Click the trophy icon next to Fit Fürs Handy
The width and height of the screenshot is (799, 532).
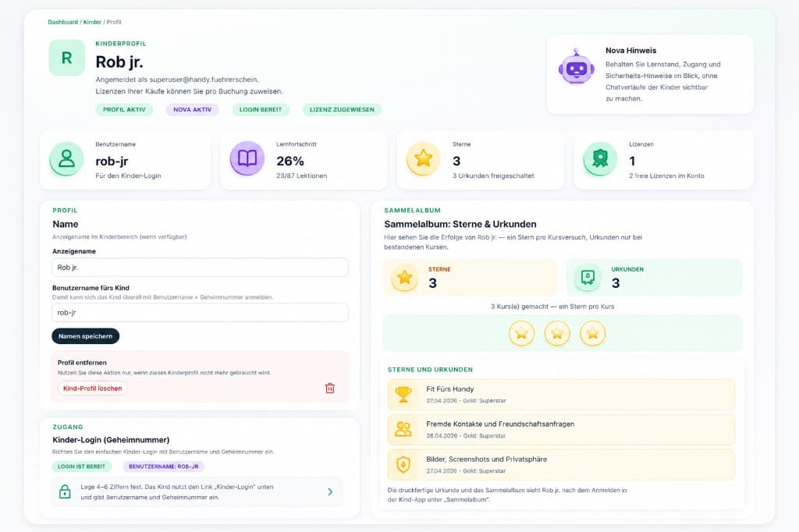[x=403, y=395]
